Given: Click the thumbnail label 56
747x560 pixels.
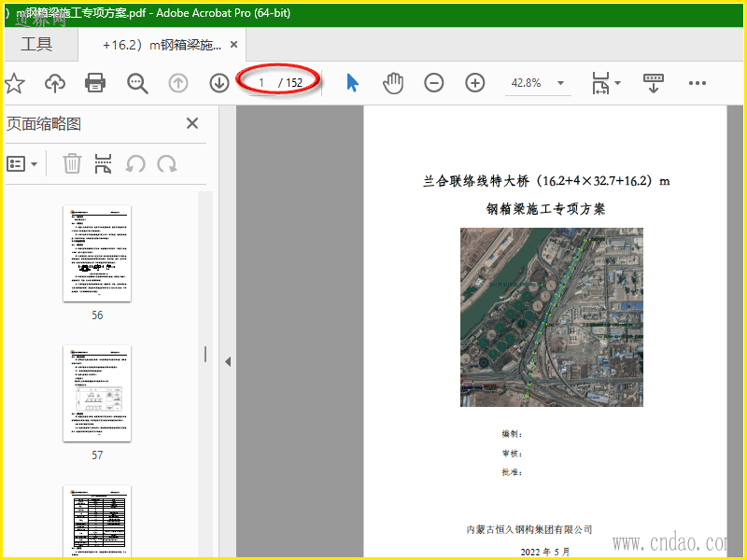Looking at the screenshot, I should [x=97, y=315].
